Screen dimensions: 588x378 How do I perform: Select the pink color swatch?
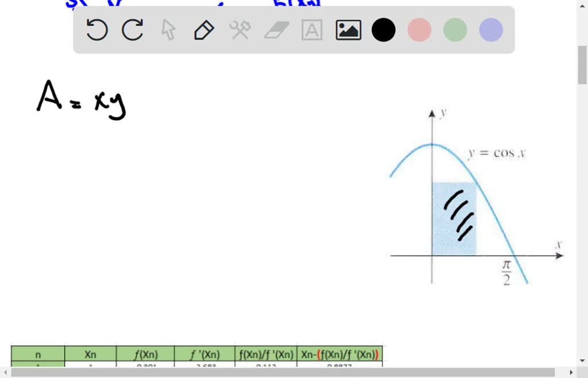click(x=419, y=30)
